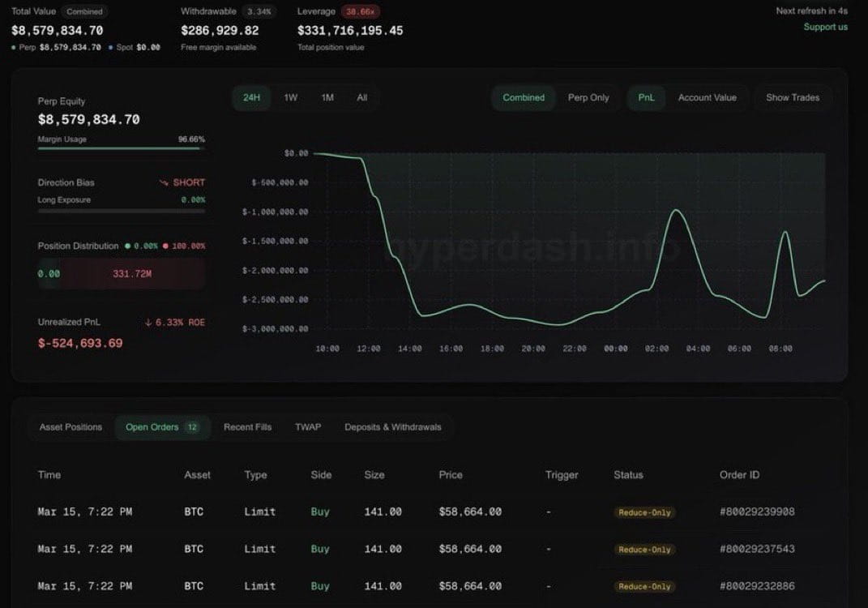The width and height of the screenshot is (868, 608).
Task: Click the red SHORT direction arrow icon
Action: pyautogui.click(x=164, y=182)
